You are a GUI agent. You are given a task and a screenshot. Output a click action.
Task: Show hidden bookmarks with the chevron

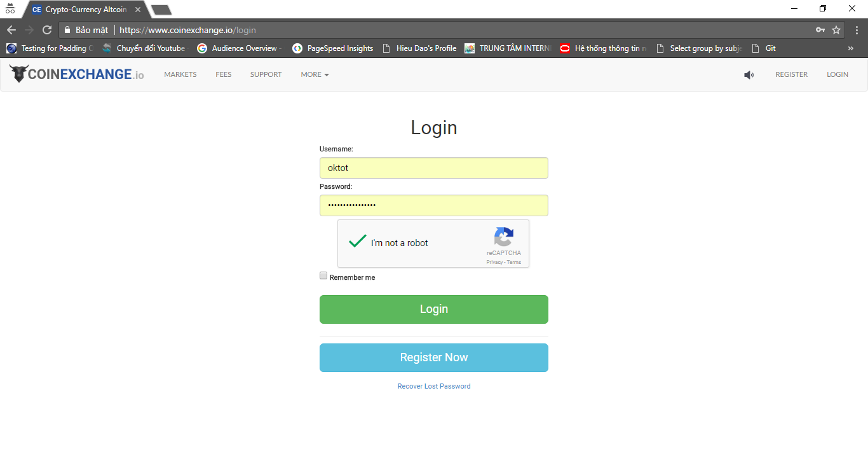point(851,48)
